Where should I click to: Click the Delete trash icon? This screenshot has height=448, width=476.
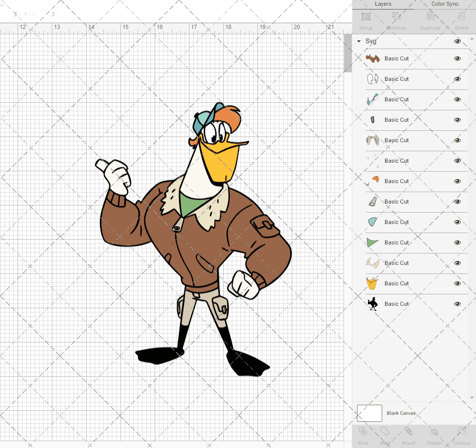462,17
